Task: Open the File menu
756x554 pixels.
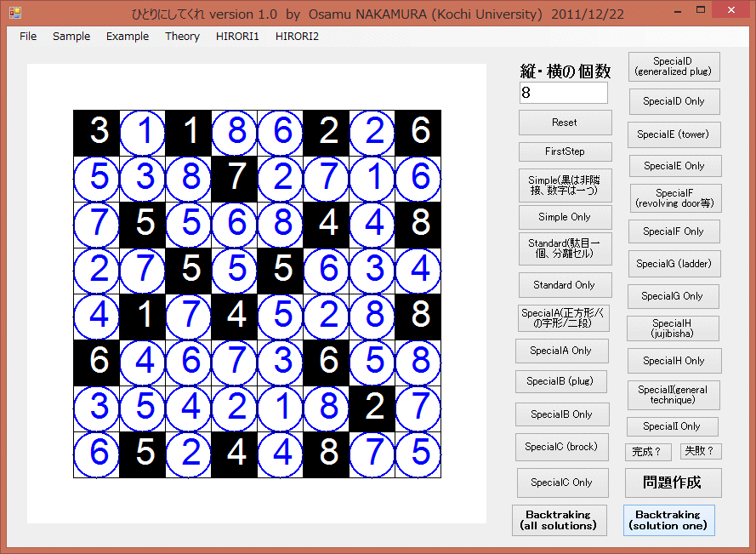Action: [x=28, y=37]
